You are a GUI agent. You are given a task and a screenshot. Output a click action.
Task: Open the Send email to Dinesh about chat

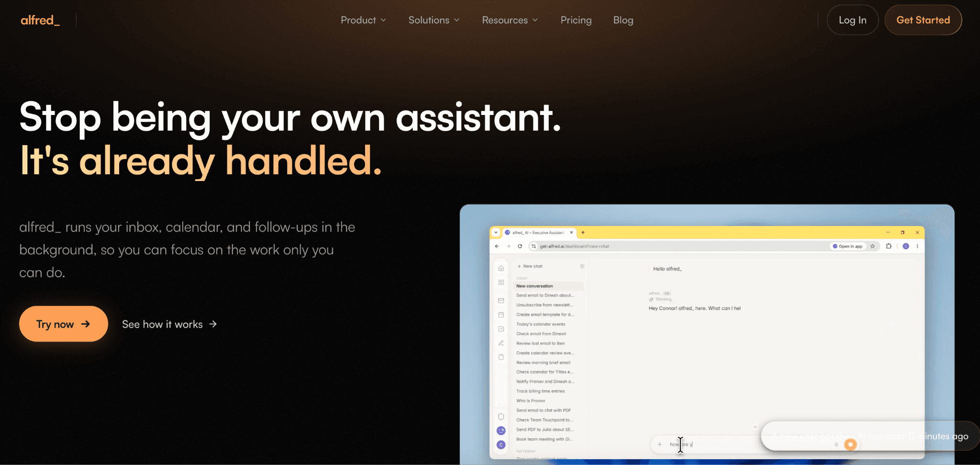tap(545, 295)
